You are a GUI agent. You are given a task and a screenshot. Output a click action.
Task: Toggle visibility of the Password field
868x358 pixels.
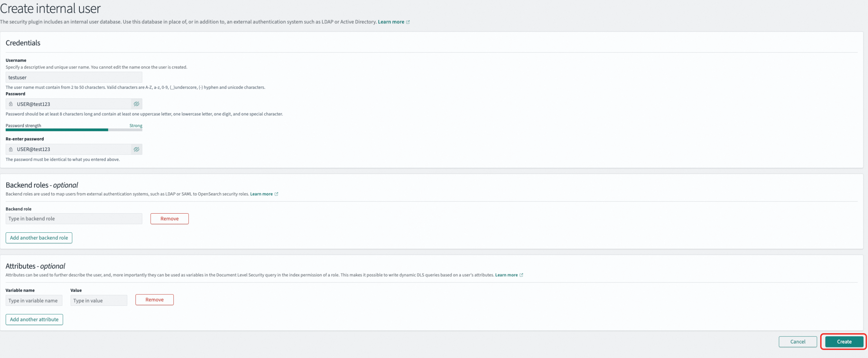(x=137, y=104)
